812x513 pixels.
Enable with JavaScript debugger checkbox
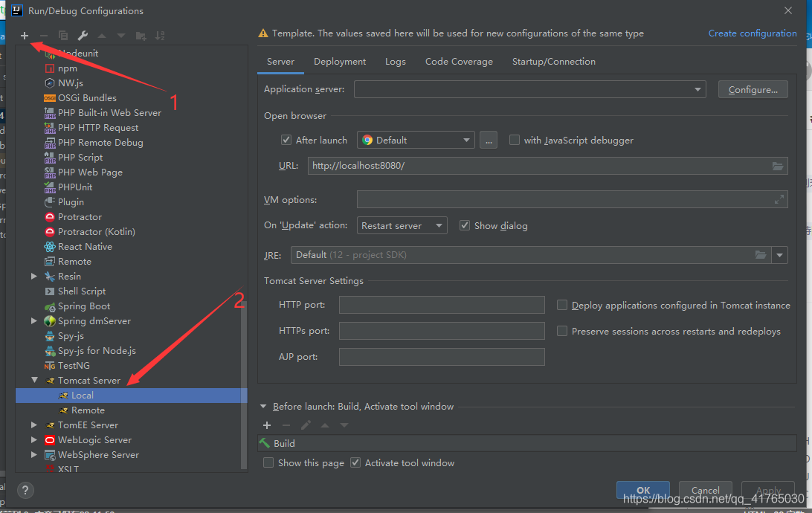[x=515, y=140]
